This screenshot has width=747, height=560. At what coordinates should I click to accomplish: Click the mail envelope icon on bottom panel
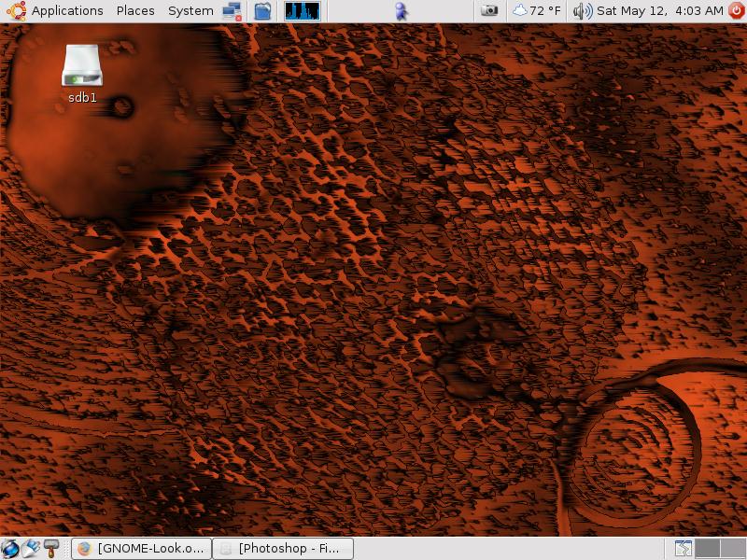pos(31,549)
